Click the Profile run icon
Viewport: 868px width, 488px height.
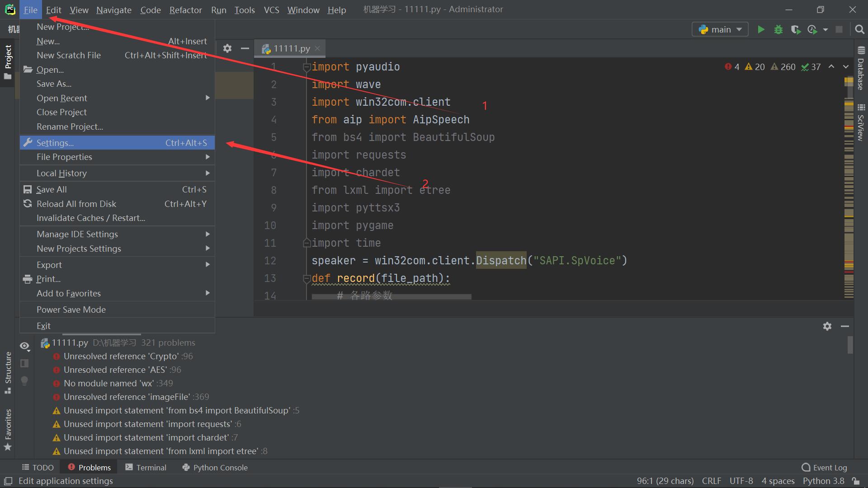(812, 29)
